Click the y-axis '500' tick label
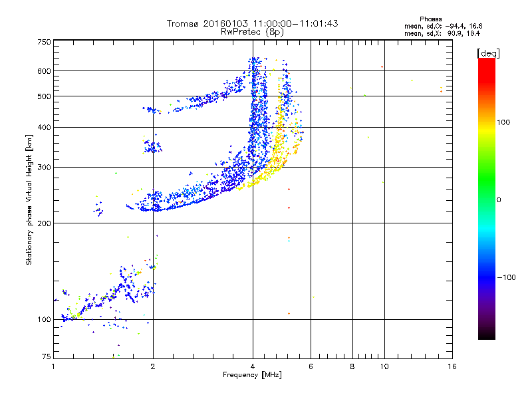This screenshot has width=532, height=399. coord(44,96)
